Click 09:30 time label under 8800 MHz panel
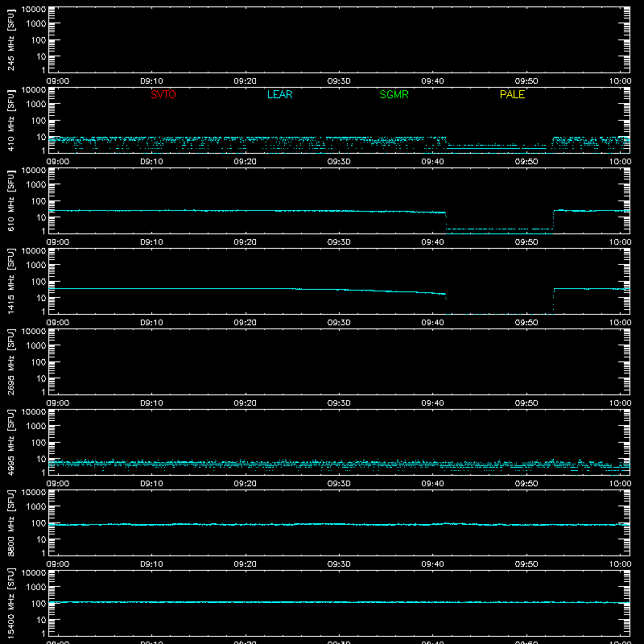 pyautogui.click(x=339, y=564)
